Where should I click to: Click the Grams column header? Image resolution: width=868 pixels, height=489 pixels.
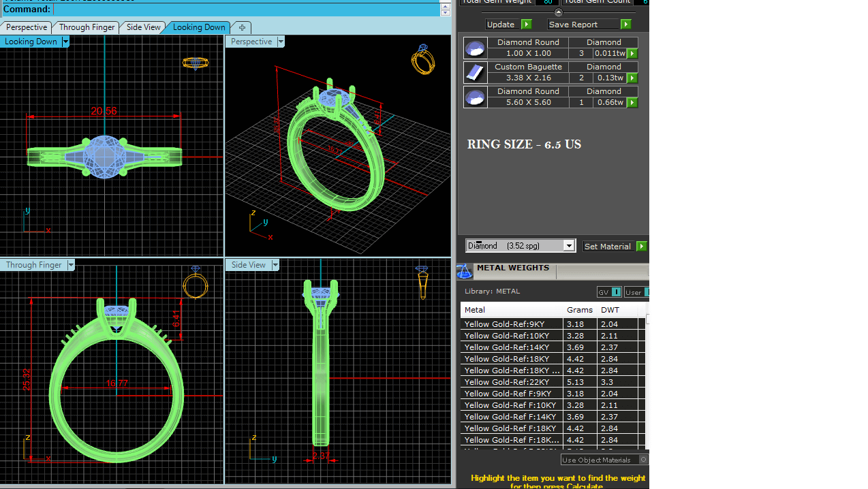(x=580, y=310)
